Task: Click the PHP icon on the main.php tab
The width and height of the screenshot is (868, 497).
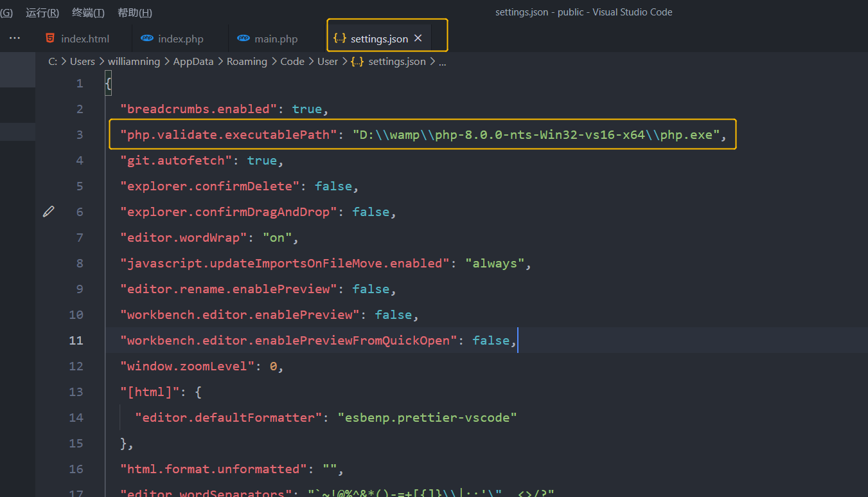Action: [x=243, y=38]
